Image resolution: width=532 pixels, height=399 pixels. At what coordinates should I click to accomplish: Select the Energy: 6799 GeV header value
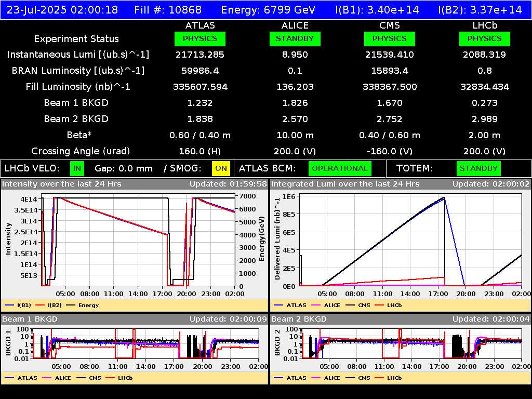(x=269, y=10)
